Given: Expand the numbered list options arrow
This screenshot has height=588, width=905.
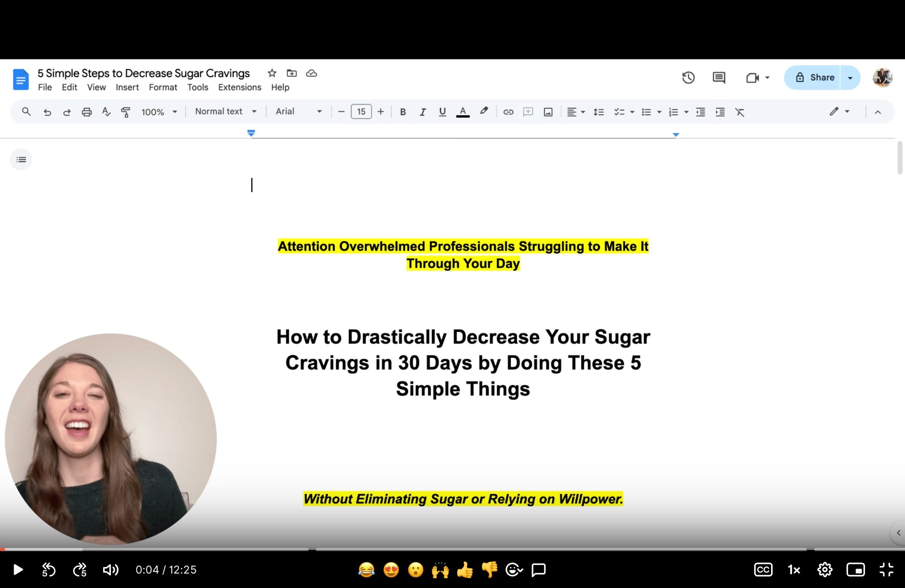Looking at the screenshot, I should click(x=686, y=112).
